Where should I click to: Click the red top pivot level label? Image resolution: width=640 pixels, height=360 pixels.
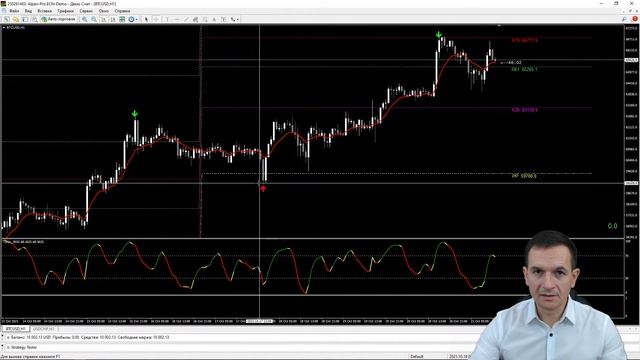(524, 40)
